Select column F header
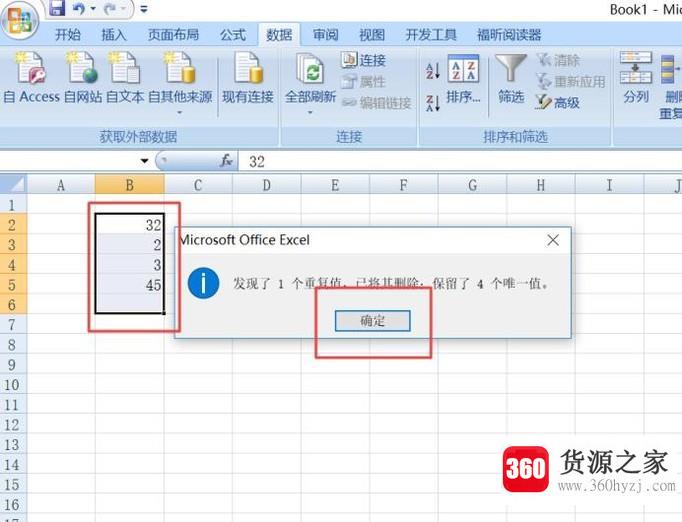The height and width of the screenshot is (522, 682). pos(403,185)
